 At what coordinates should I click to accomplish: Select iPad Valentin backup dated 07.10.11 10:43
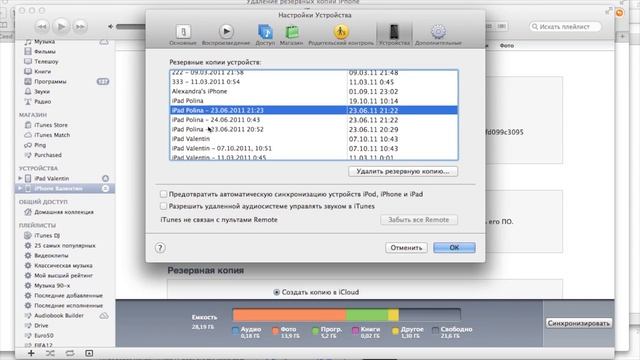point(313,139)
